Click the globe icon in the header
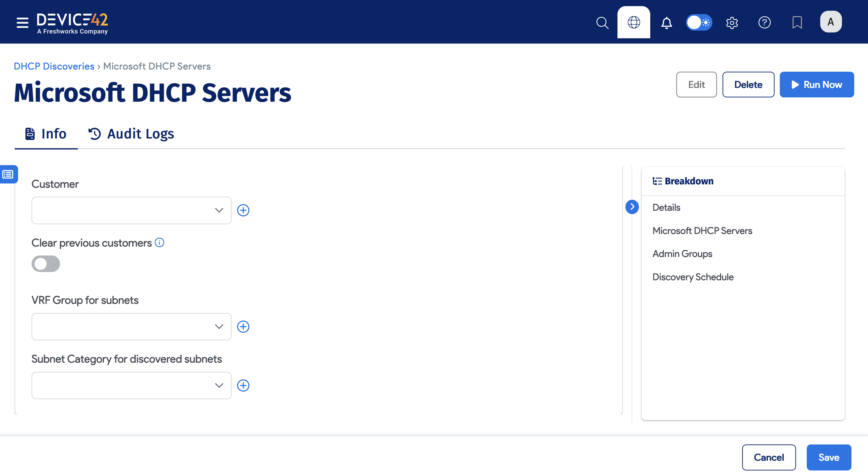This screenshot has height=476, width=868. click(633, 22)
